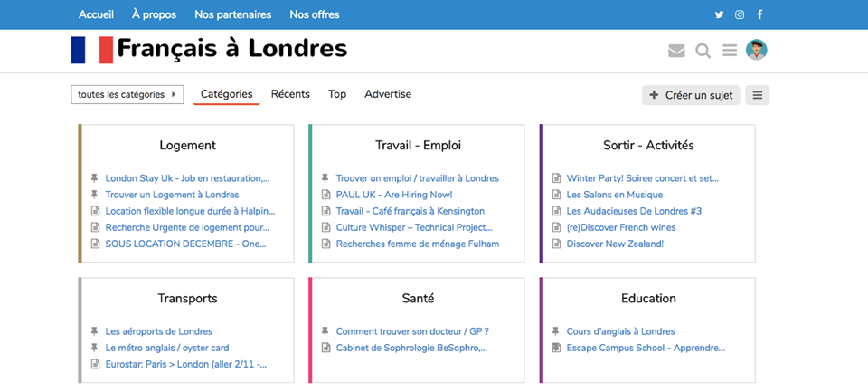Viewport: 868px width, 392px height.
Task: Click the user avatar picture
Action: coord(756,50)
